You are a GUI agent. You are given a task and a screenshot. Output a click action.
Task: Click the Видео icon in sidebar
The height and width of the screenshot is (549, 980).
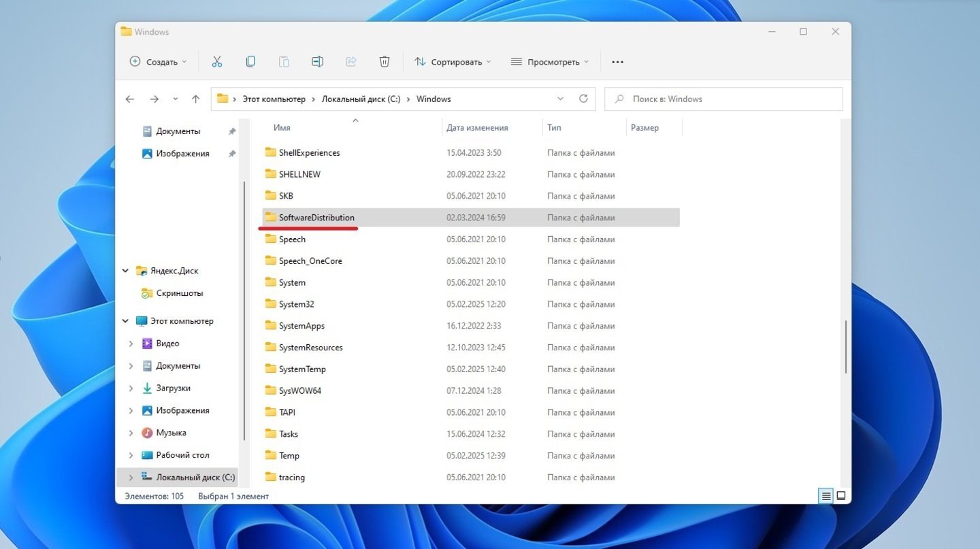tap(147, 344)
